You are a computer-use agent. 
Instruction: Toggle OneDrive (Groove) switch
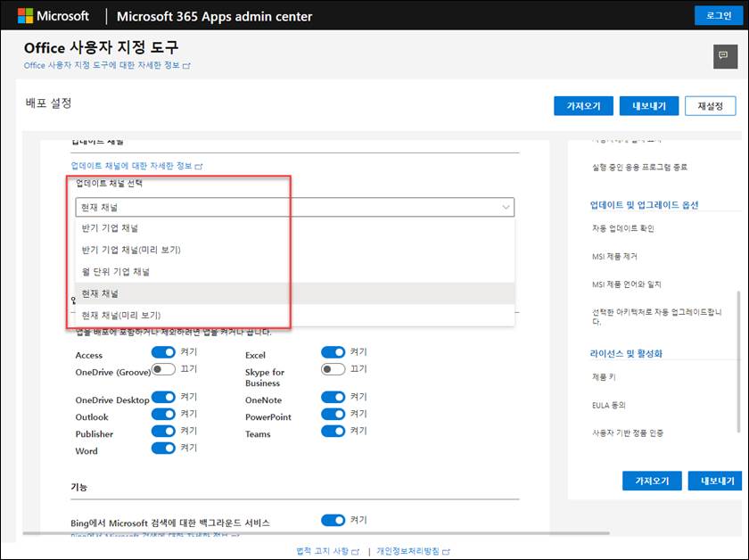tap(163, 369)
